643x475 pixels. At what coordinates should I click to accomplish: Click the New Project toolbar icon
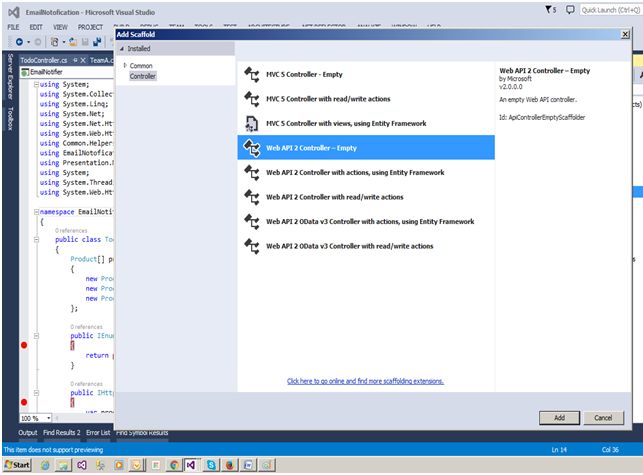pyautogui.click(x=55, y=42)
